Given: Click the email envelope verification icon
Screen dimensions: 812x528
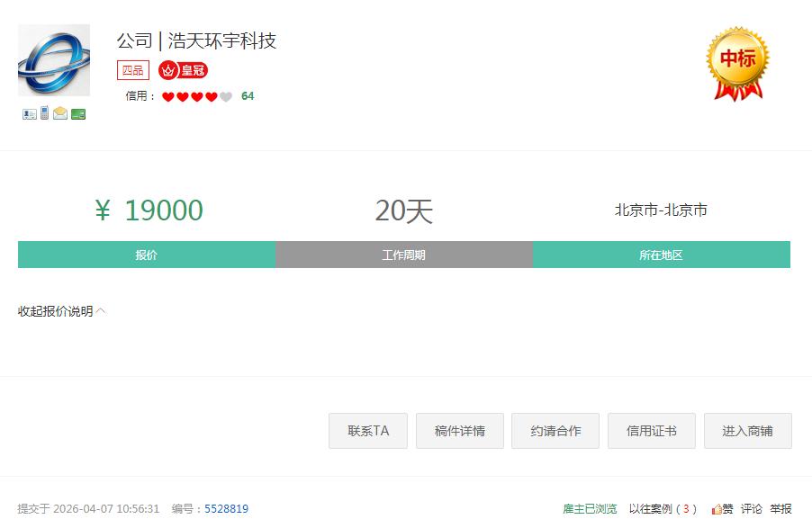Looking at the screenshot, I should (x=60, y=112).
